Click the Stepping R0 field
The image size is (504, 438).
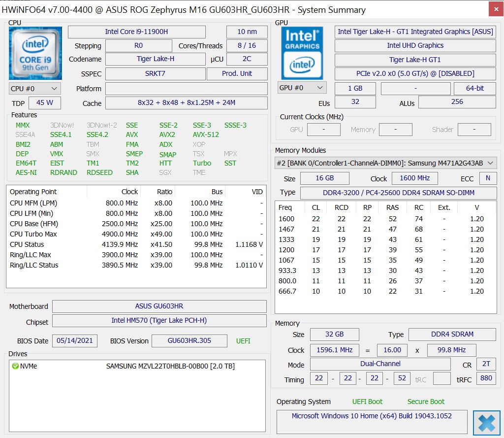138,46
